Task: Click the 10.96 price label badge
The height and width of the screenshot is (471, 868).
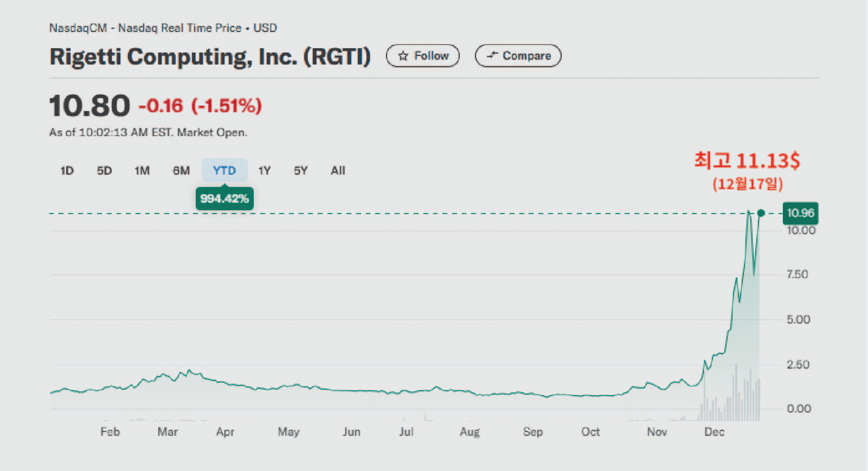Action: [801, 213]
